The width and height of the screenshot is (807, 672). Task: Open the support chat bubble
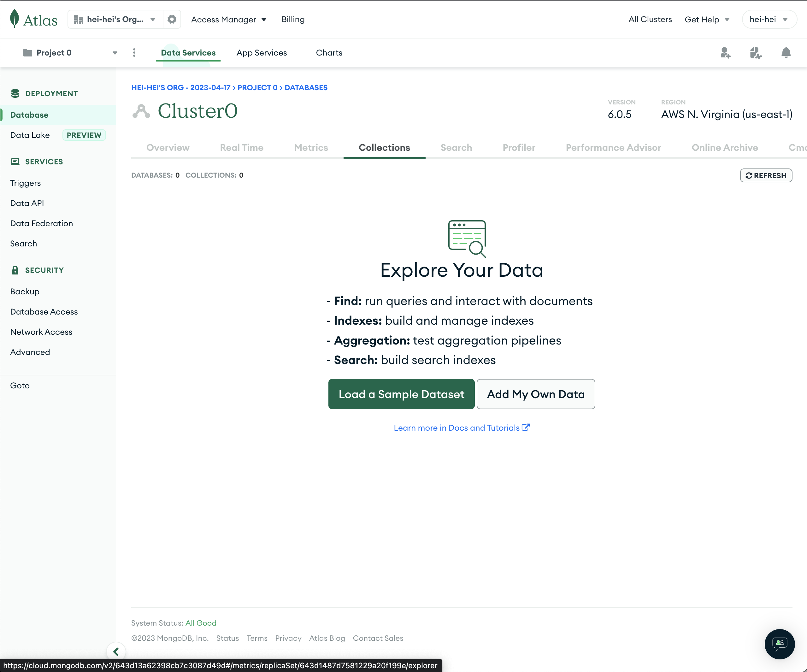coord(779,644)
